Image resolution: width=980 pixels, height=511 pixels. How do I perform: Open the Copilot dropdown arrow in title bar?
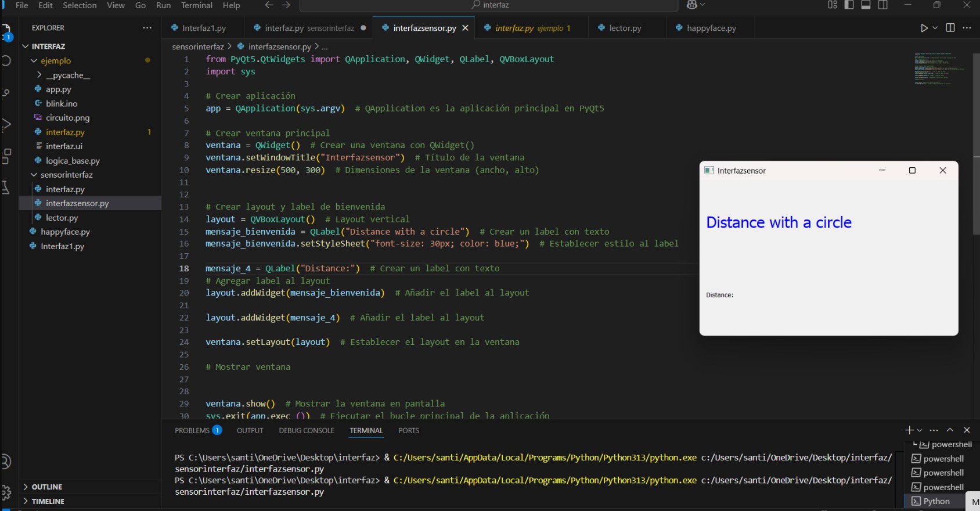pyautogui.click(x=702, y=5)
